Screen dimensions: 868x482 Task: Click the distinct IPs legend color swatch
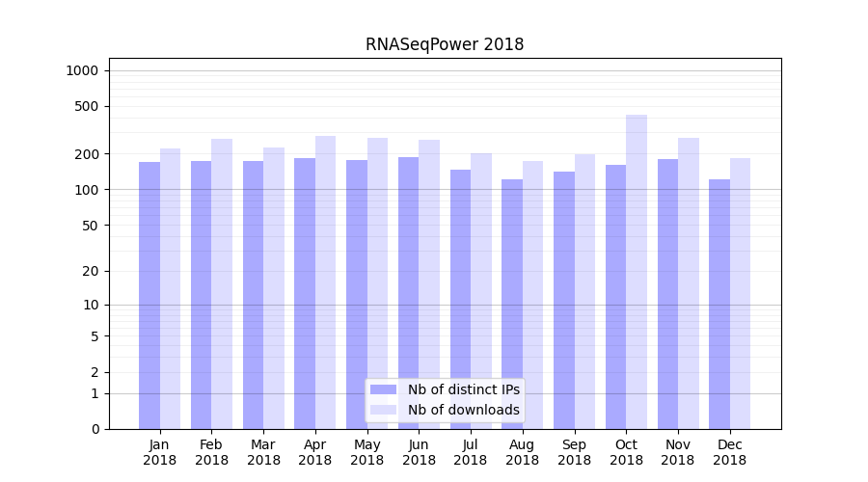383,389
